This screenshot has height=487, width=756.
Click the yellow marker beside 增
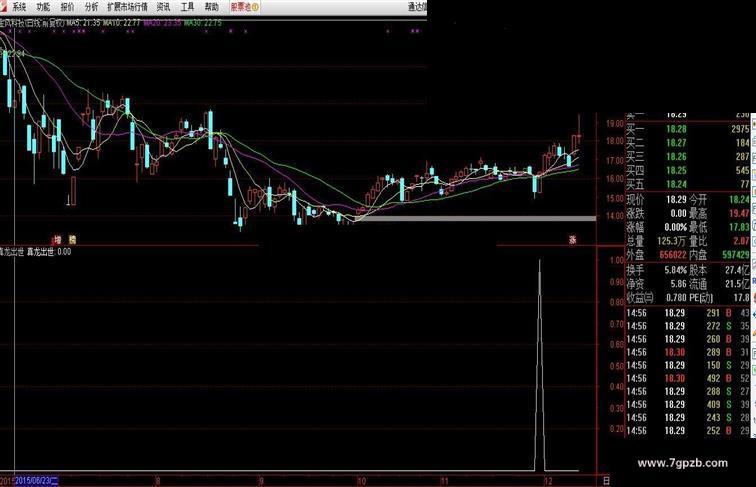coord(72,239)
